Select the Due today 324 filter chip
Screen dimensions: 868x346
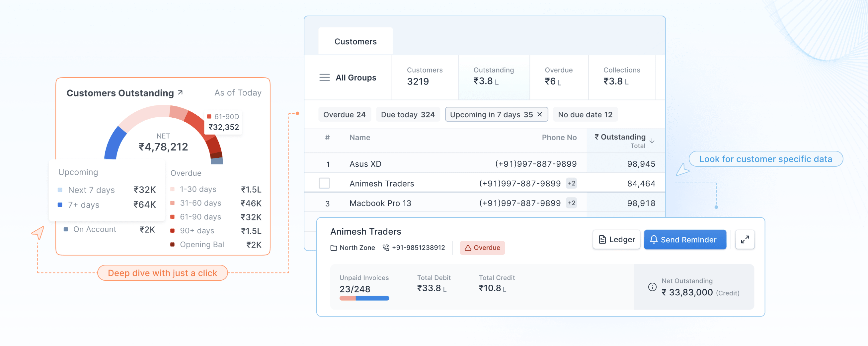point(407,114)
